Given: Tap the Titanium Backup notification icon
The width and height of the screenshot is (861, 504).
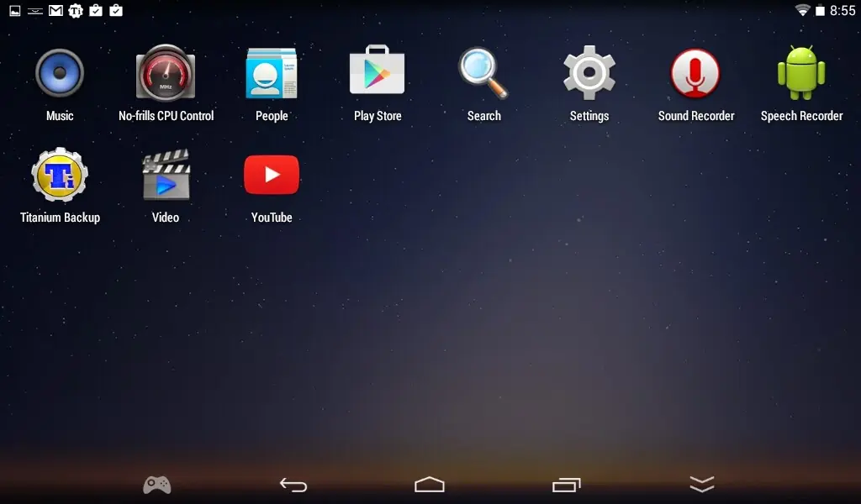Looking at the screenshot, I should point(76,10).
